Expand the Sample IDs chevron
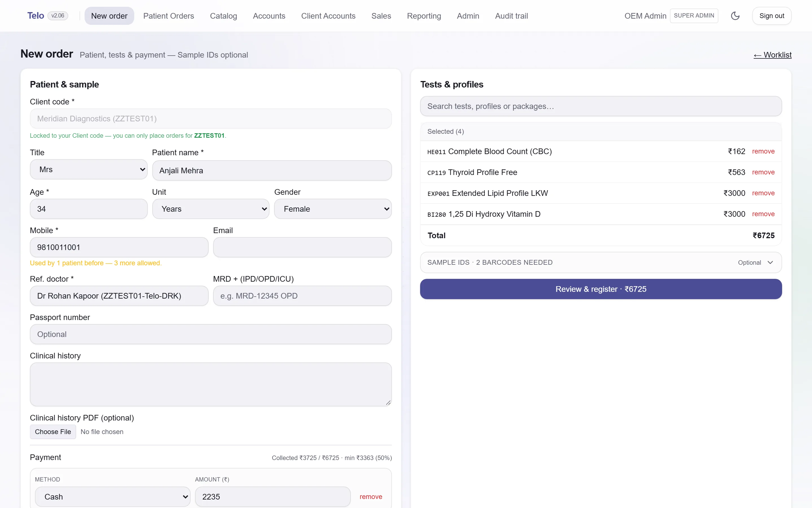Viewport: 812px width, 508px height. click(x=770, y=262)
